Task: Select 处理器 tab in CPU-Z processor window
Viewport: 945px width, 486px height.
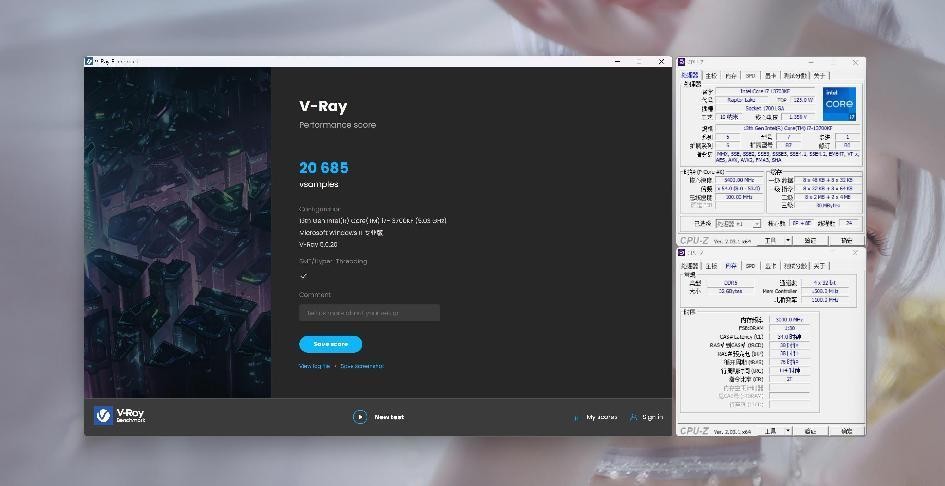Action: pos(690,75)
